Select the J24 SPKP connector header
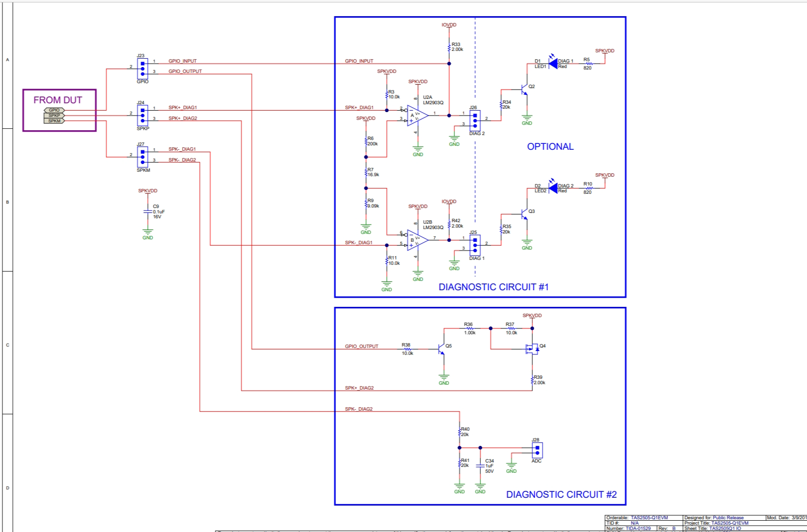The image size is (807, 532). [142, 116]
